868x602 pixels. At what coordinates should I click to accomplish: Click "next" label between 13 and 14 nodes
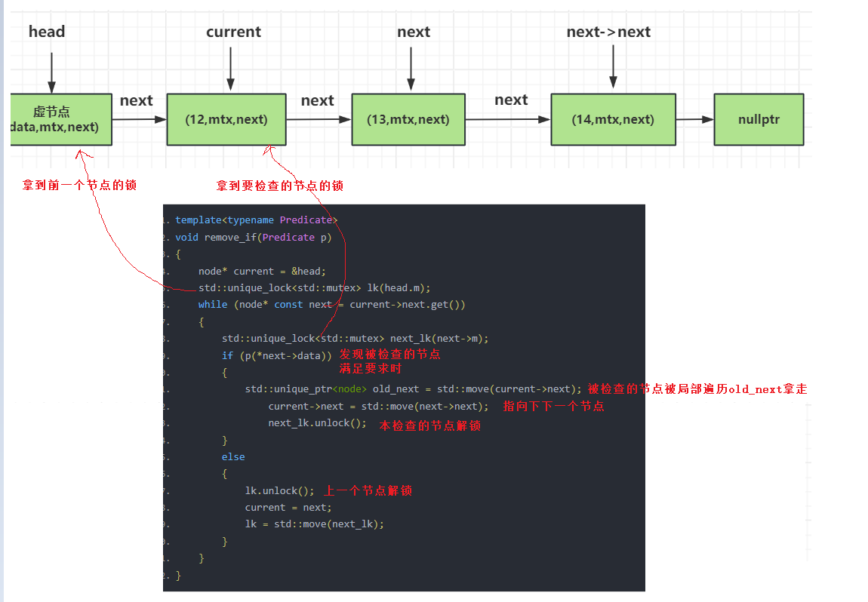(x=511, y=100)
